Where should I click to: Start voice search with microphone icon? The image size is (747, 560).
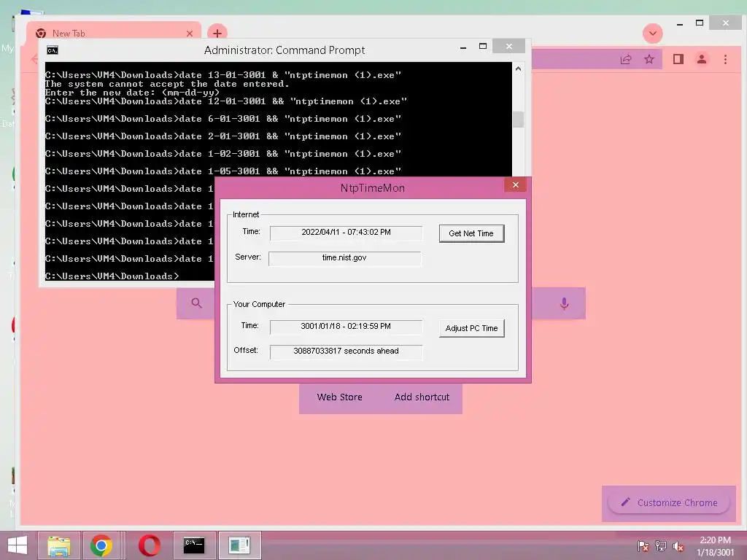(x=564, y=303)
